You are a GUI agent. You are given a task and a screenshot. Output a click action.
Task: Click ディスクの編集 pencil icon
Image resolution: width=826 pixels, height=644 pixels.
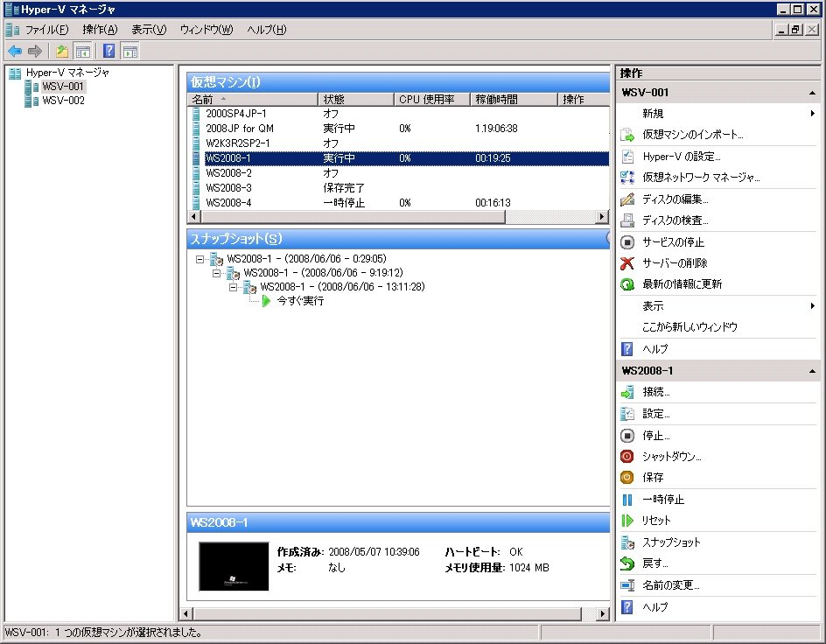point(626,199)
